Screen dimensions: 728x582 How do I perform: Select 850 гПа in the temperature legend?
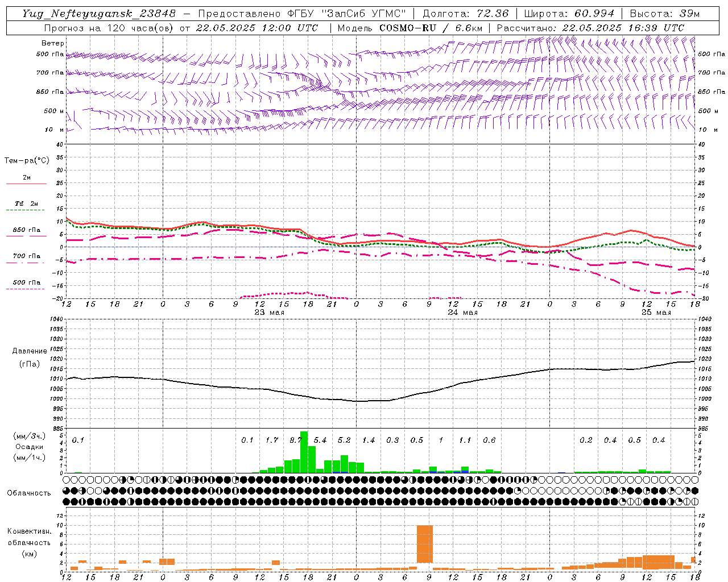point(27,230)
